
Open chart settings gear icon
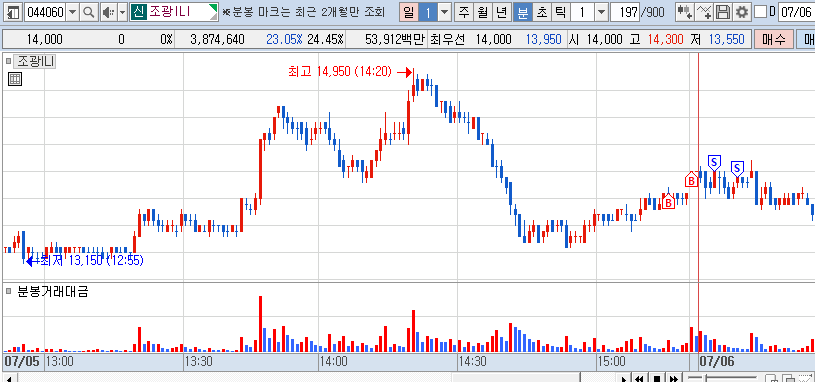pyautogui.click(x=741, y=12)
